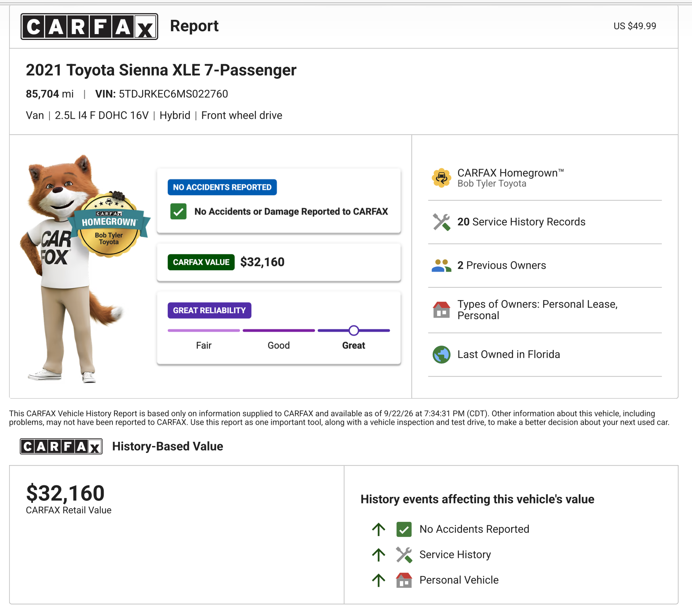The width and height of the screenshot is (692, 616).
Task: Click the History-Based Value heading
Action: [x=168, y=447]
